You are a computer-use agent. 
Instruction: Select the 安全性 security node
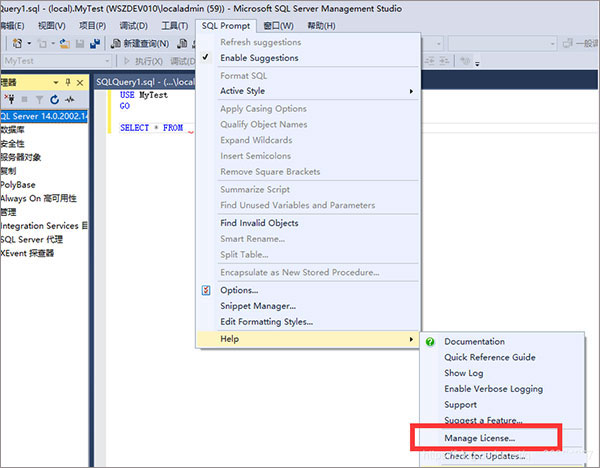12,143
